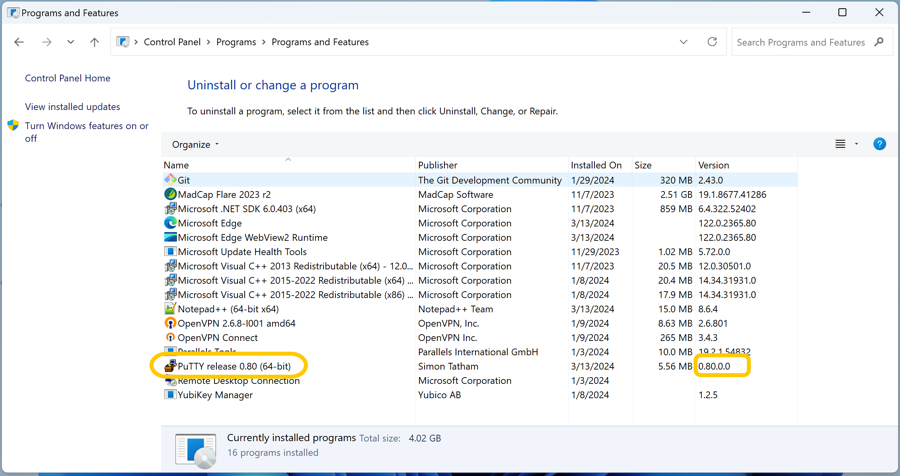This screenshot has height=476, width=900.
Task: Click the 122.0.2365.80 version of Microsoft Edge
Action: pos(727,223)
